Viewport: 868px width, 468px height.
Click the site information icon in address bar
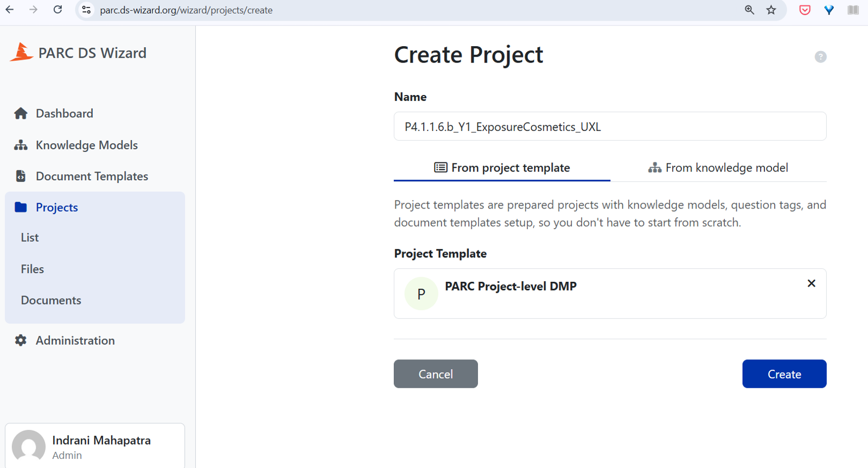point(86,10)
